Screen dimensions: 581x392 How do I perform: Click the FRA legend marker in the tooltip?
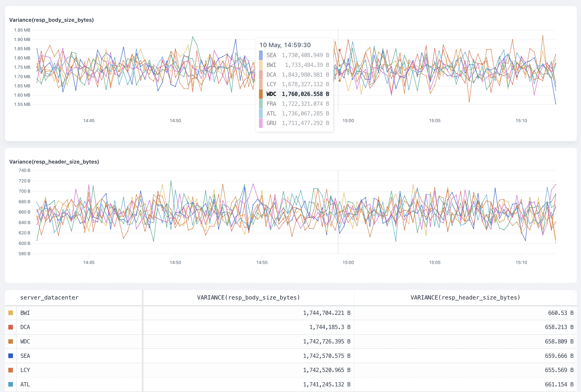click(x=261, y=104)
